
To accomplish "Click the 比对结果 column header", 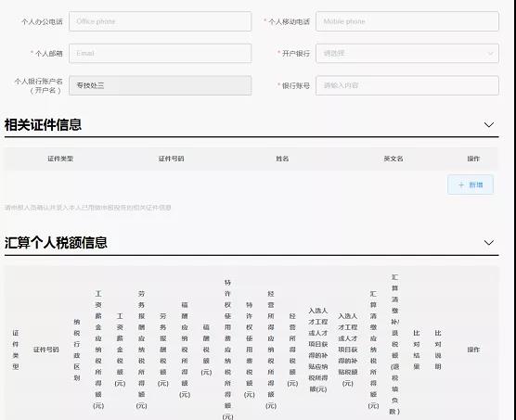I will [x=417, y=350].
